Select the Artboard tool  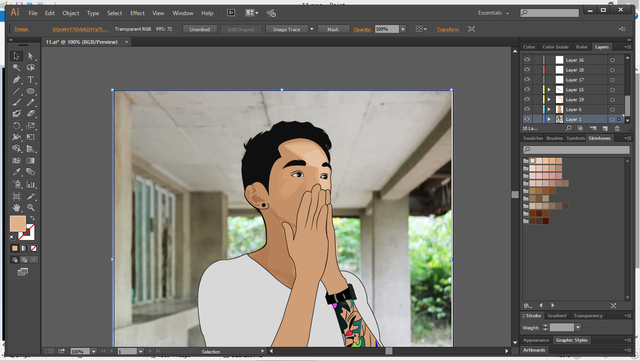click(16, 196)
